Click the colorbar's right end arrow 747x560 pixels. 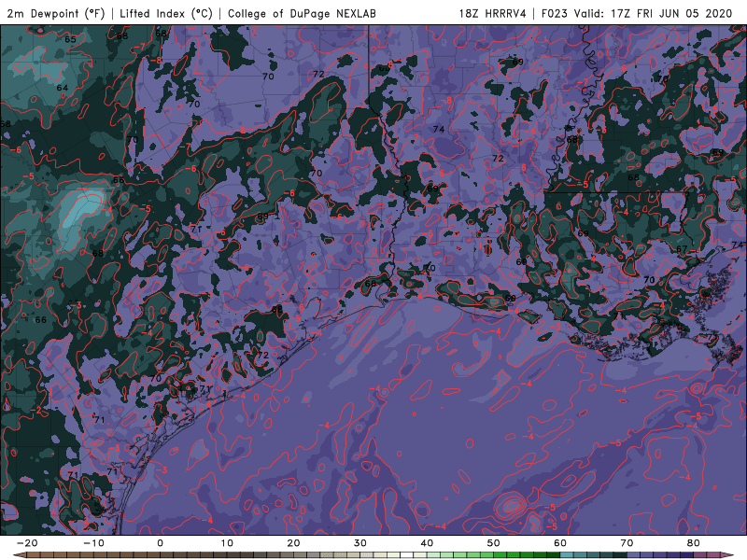tap(727, 555)
